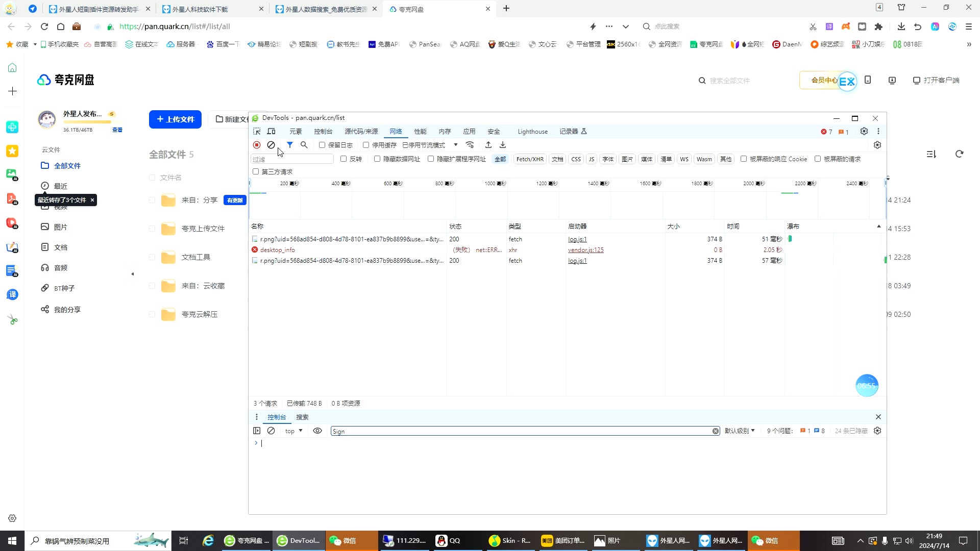Click the network filter text field
The height and width of the screenshot is (551, 980).
(x=292, y=159)
